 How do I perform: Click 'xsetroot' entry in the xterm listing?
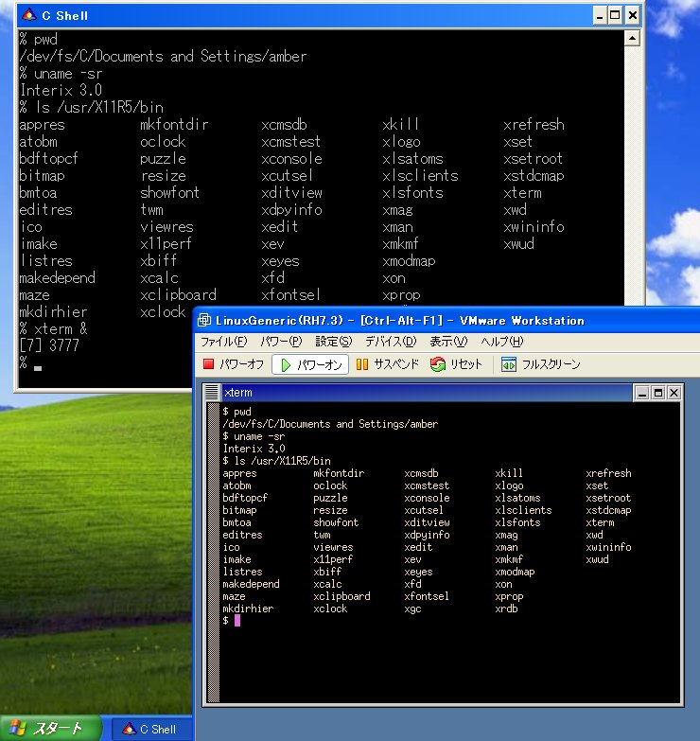608,498
